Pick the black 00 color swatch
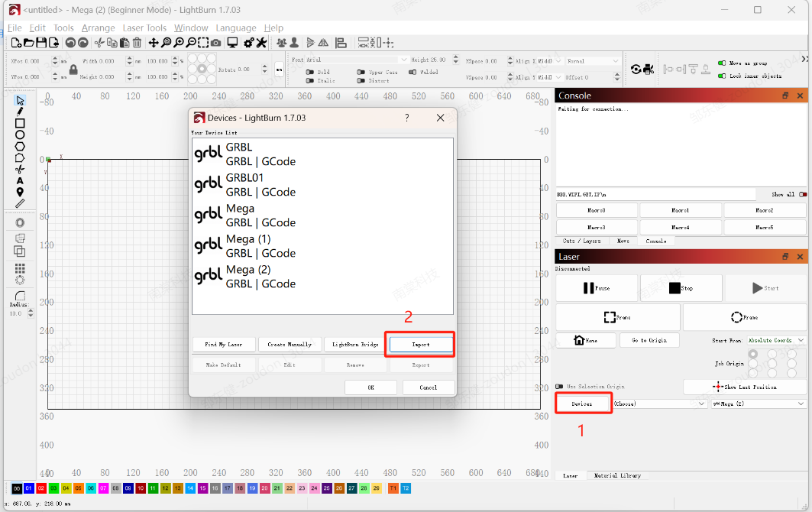 (17, 488)
